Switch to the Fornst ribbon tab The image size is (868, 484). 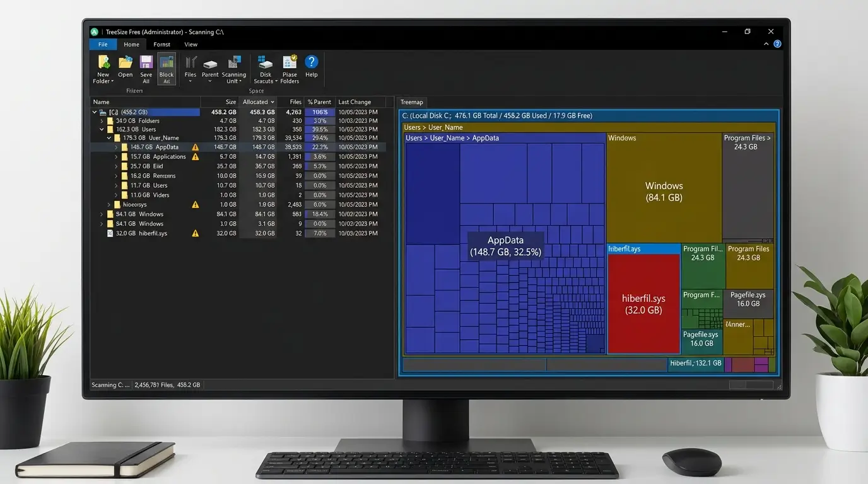[x=162, y=44]
